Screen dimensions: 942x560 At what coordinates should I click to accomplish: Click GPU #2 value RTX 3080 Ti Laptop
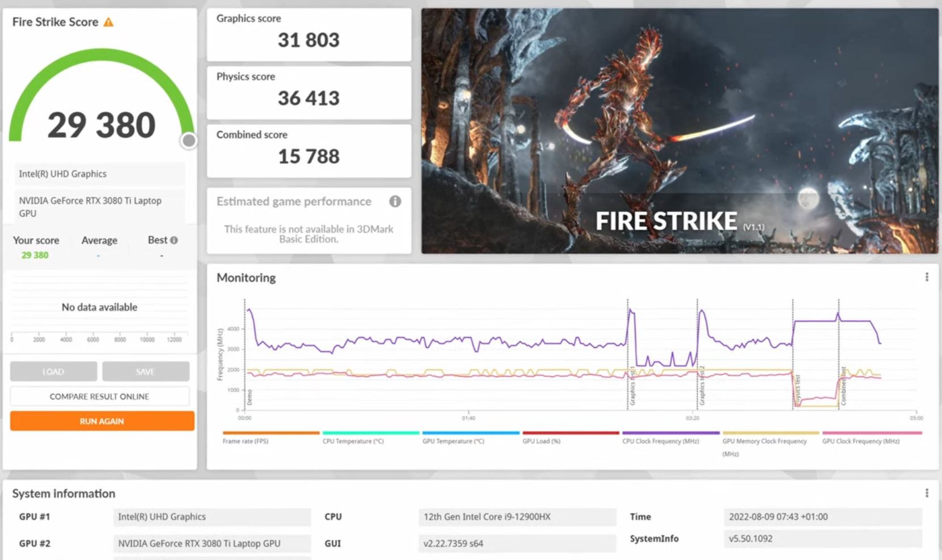(x=212, y=544)
